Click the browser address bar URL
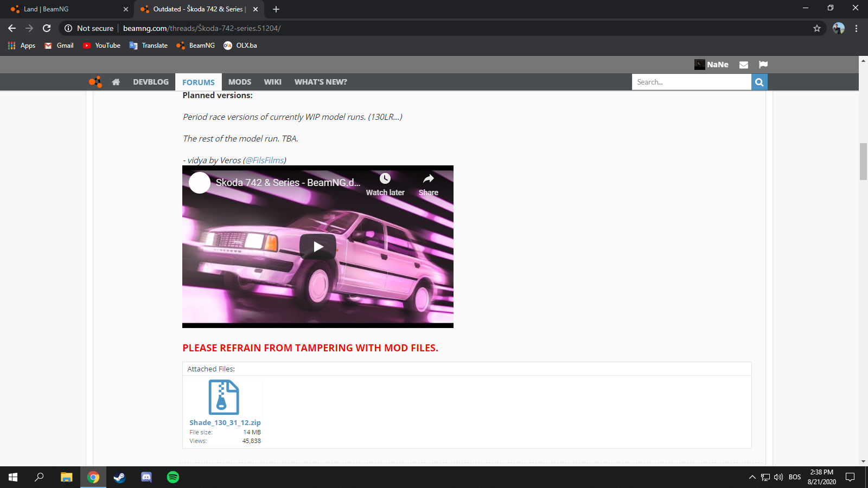The image size is (868, 488). 202,28
